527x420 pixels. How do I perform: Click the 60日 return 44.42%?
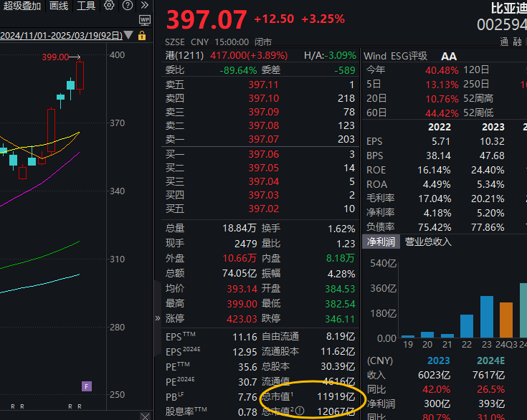(442, 113)
